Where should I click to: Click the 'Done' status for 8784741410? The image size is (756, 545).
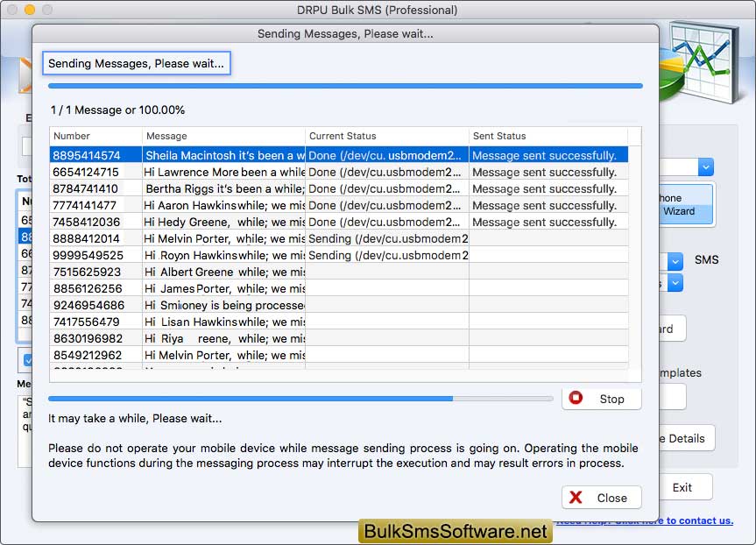(x=387, y=188)
